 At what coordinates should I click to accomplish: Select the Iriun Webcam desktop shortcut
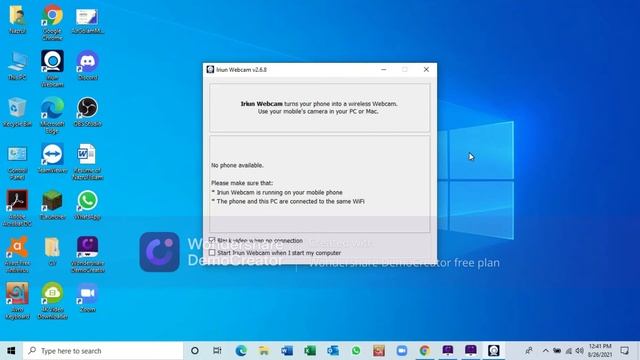(52, 69)
